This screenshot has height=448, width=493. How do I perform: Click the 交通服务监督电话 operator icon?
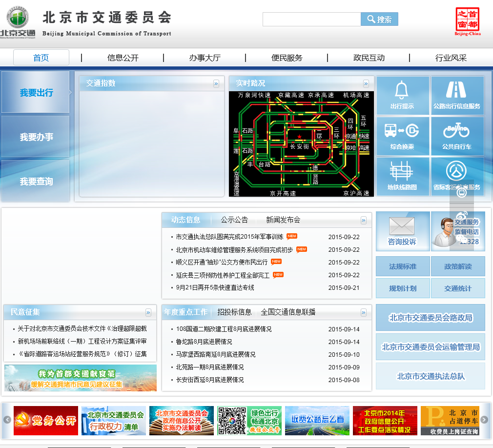coord(458,231)
